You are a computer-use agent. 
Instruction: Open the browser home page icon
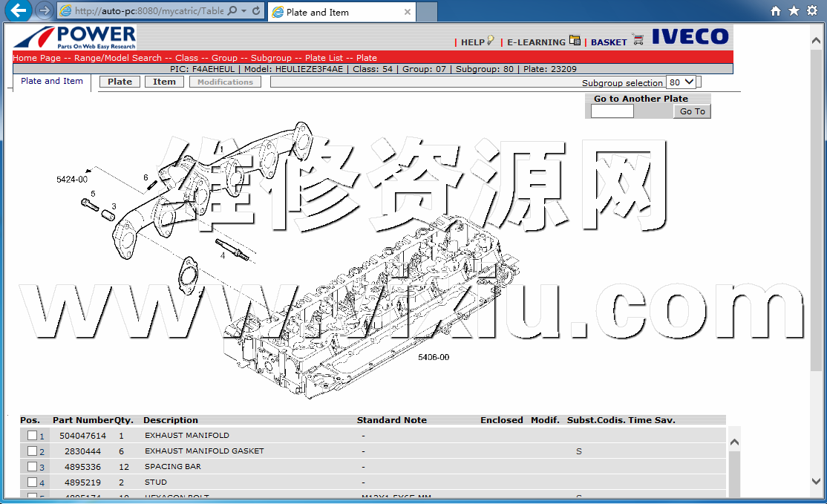776,11
